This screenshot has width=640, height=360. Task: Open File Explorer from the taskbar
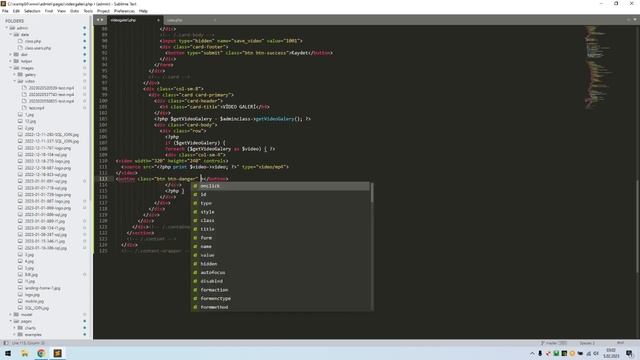(x=24, y=353)
